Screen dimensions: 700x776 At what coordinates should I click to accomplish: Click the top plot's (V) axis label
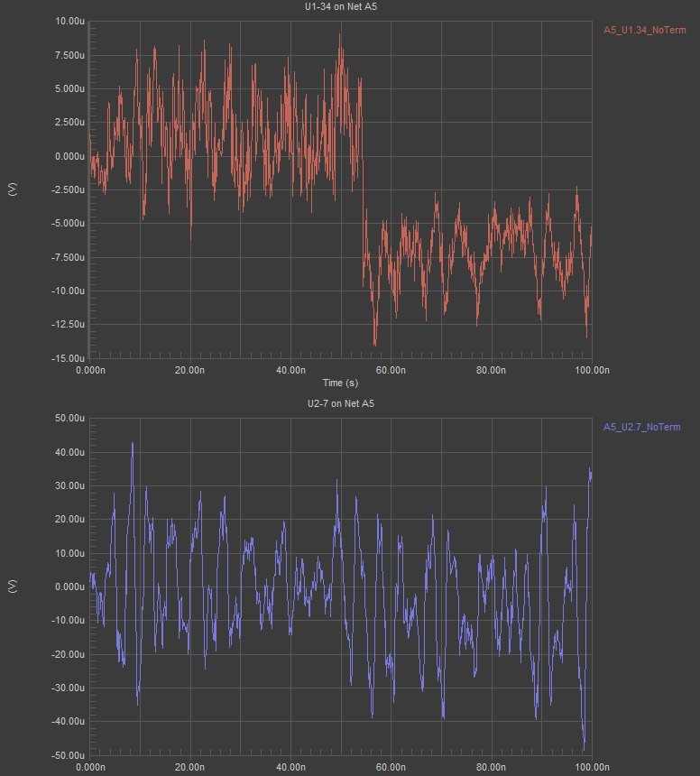point(13,189)
